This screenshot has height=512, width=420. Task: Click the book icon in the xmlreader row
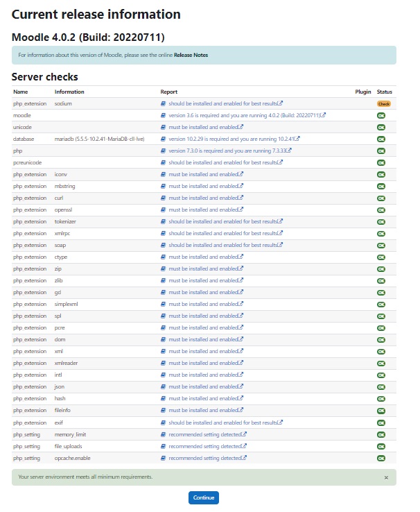163,363
